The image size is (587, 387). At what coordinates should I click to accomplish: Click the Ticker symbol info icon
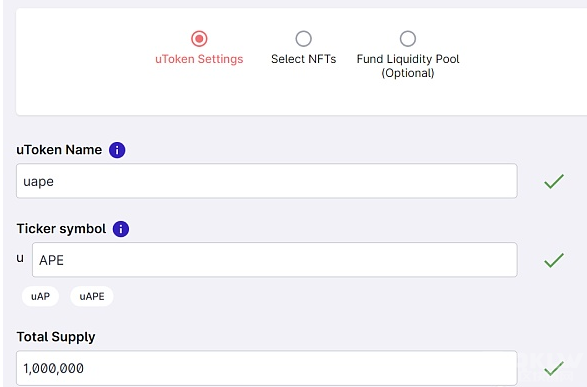121,229
